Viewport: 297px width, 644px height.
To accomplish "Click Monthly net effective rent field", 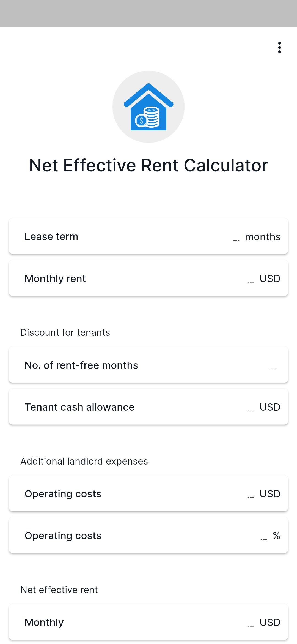I will [x=148, y=622].
